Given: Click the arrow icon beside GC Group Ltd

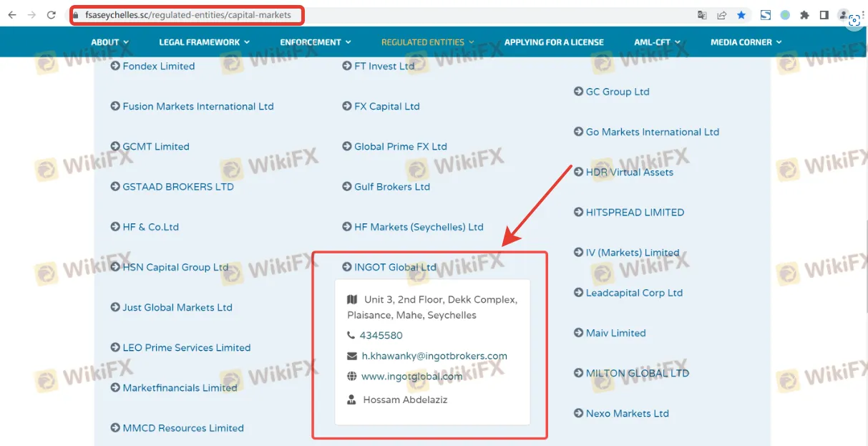Looking at the screenshot, I should (x=579, y=92).
